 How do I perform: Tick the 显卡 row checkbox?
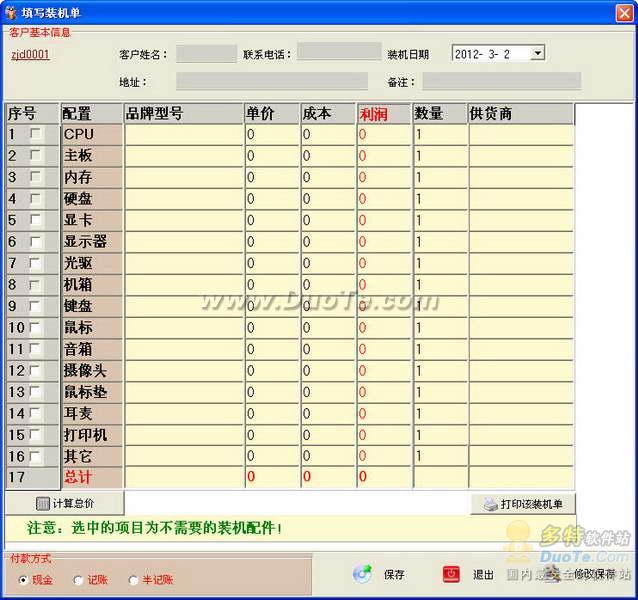point(36,219)
